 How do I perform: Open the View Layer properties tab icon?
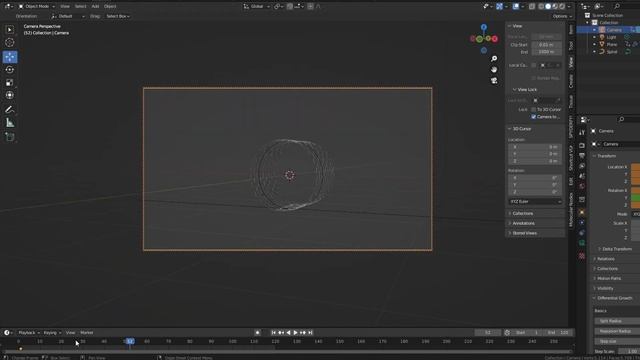(582, 166)
